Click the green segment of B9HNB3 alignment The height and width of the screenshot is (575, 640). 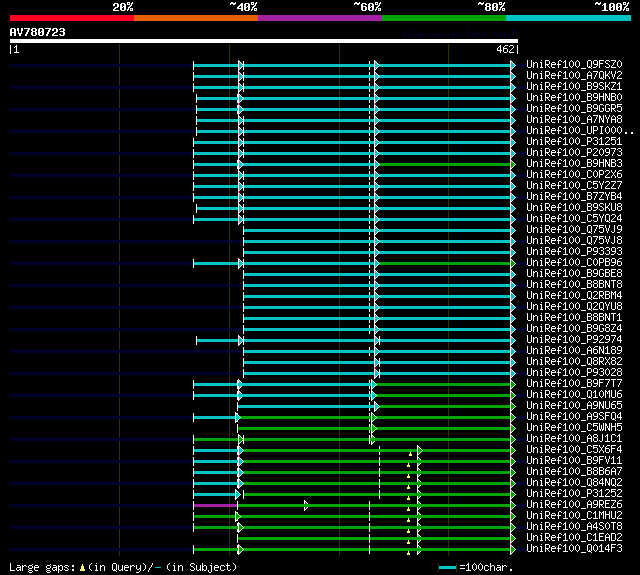pos(445,164)
